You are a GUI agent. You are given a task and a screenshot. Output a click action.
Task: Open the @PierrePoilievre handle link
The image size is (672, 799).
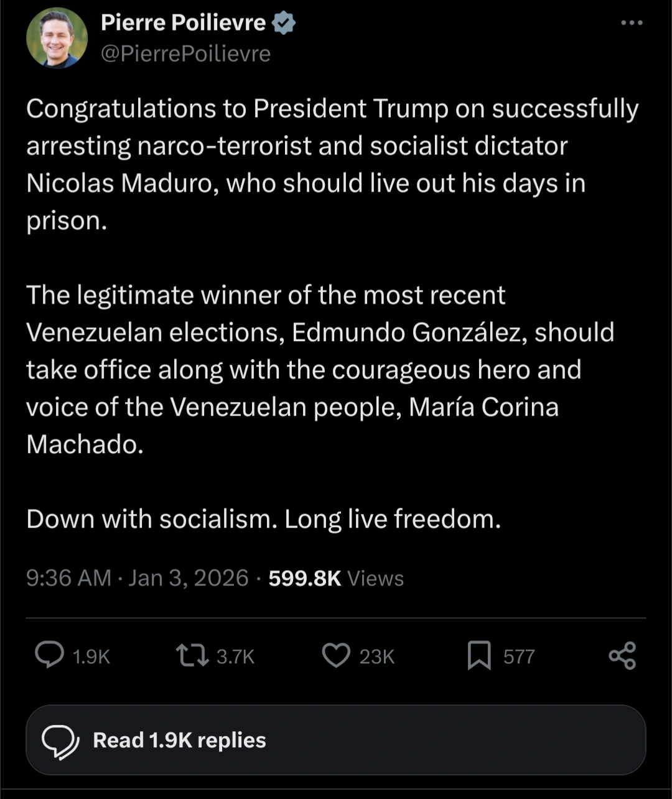tap(185, 54)
